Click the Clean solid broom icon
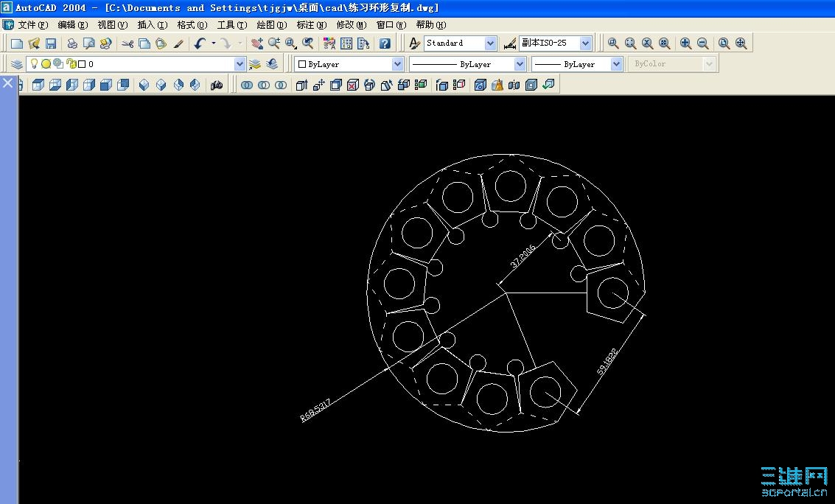The image size is (835, 504). 497,85
